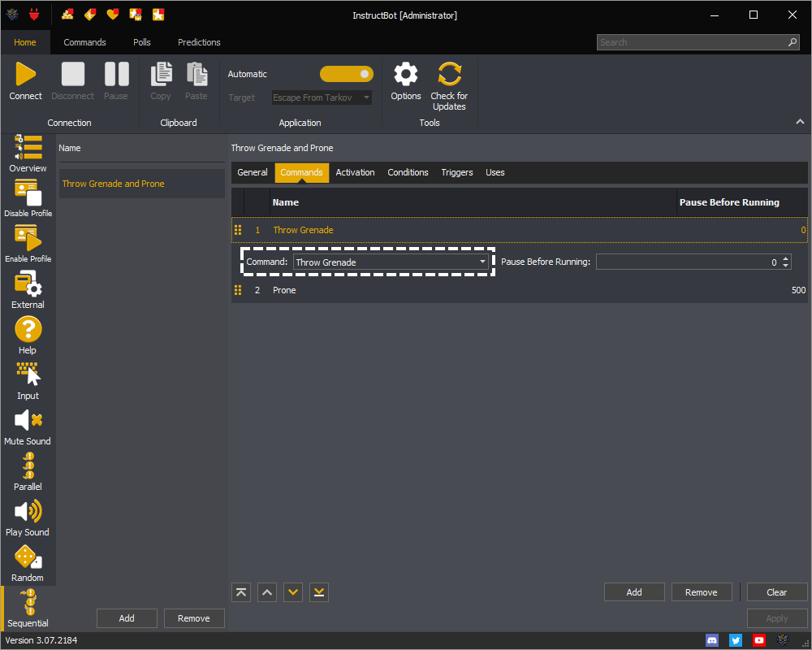
Task: Switch to the Triggers tab
Action: click(457, 172)
